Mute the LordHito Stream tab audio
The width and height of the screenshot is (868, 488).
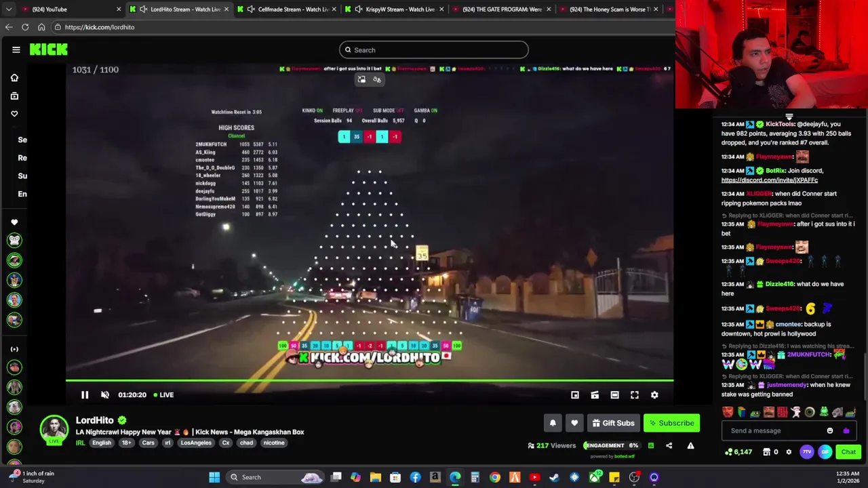coord(143,9)
